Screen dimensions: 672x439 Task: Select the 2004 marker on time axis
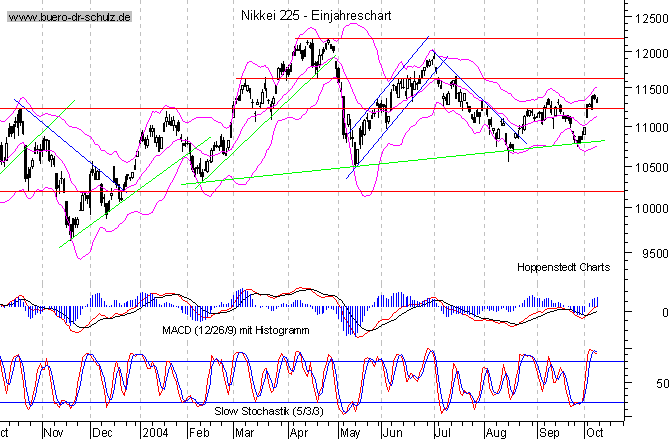click(154, 432)
